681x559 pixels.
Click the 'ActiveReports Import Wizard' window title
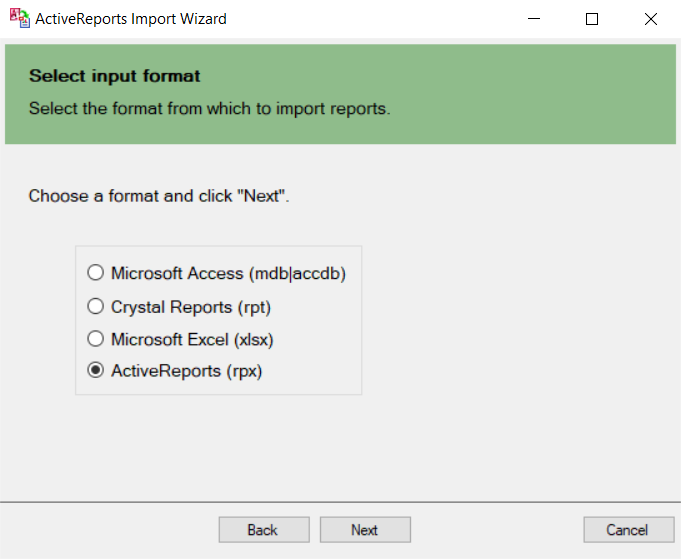click(x=131, y=19)
